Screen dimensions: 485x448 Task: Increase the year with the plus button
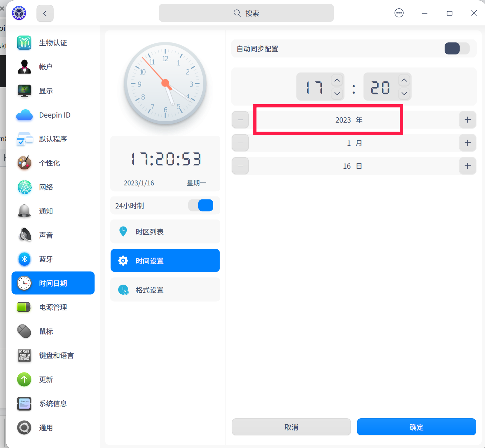pyautogui.click(x=468, y=120)
